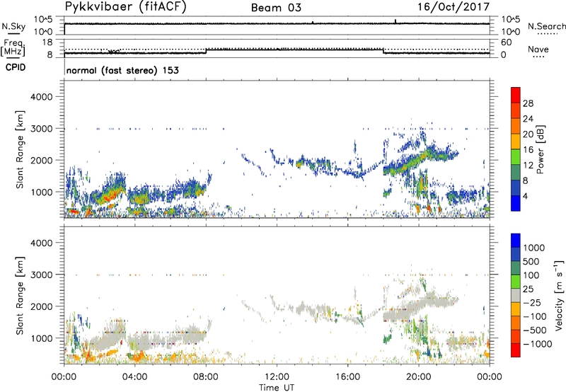Click the "CPID" label
This screenshot has width=566, height=392.
(x=16, y=67)
